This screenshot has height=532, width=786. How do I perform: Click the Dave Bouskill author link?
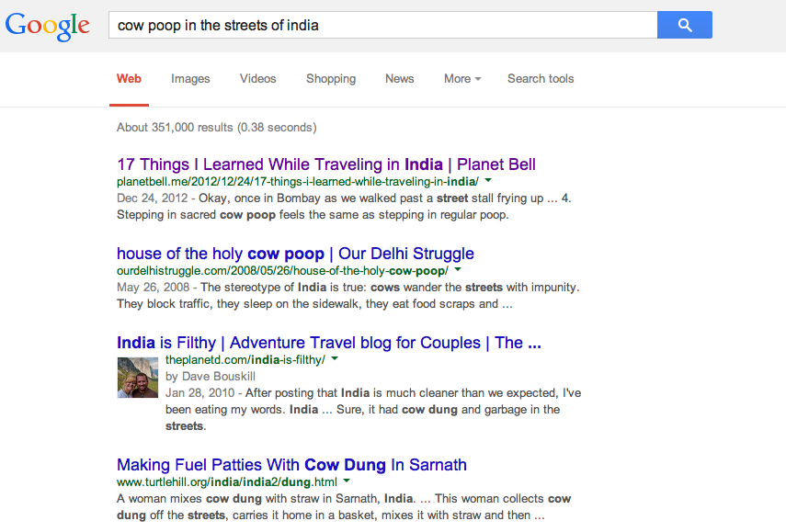tap(212, 376)
